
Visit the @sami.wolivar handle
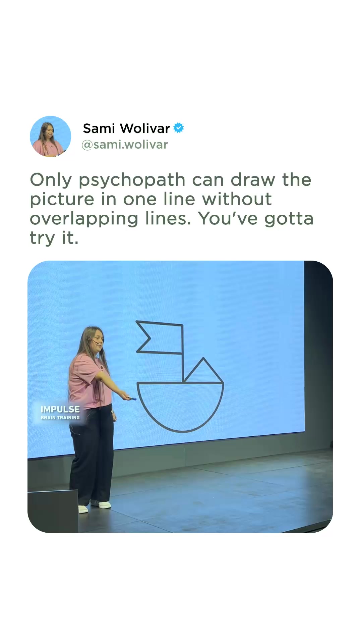click(125, 145)
